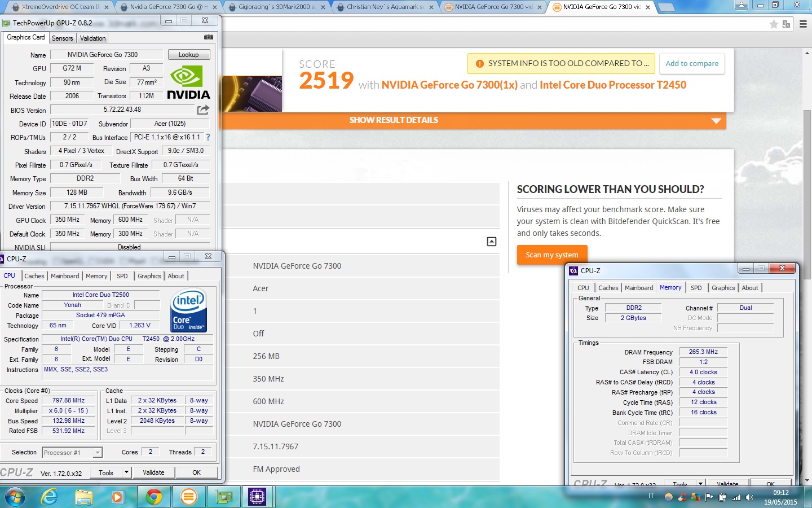
Task: Switch to Caches tab in left CPU-Z
Action: pos(34,276)
